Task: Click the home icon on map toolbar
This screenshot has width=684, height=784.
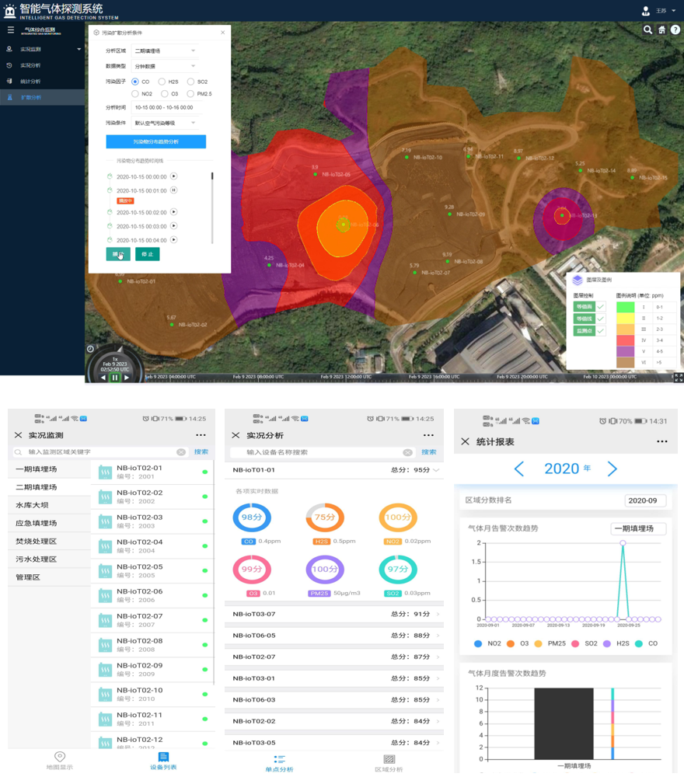Action: 661,30
